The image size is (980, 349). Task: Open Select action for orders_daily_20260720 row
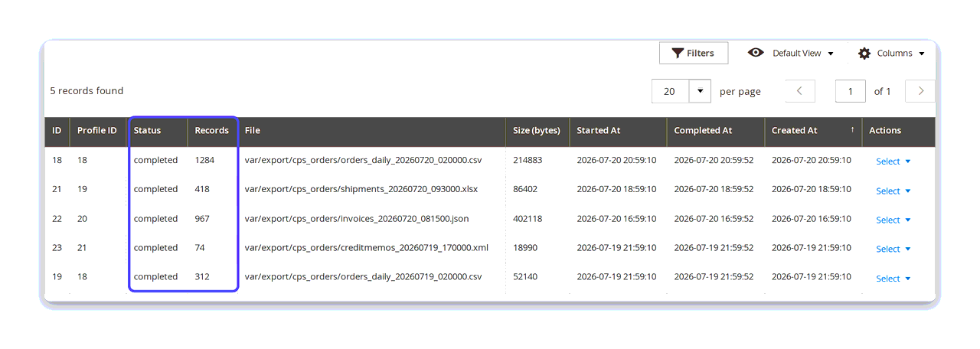[x=893, y=161]
